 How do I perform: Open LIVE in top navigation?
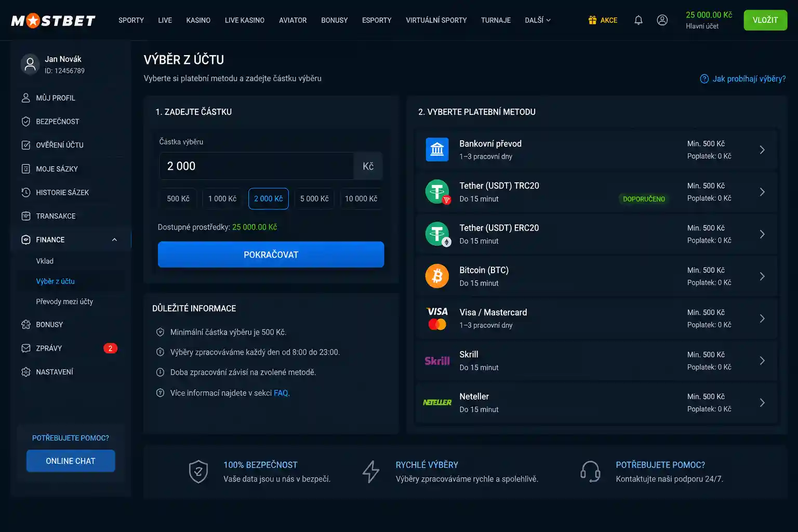click(x=165, y=20)
